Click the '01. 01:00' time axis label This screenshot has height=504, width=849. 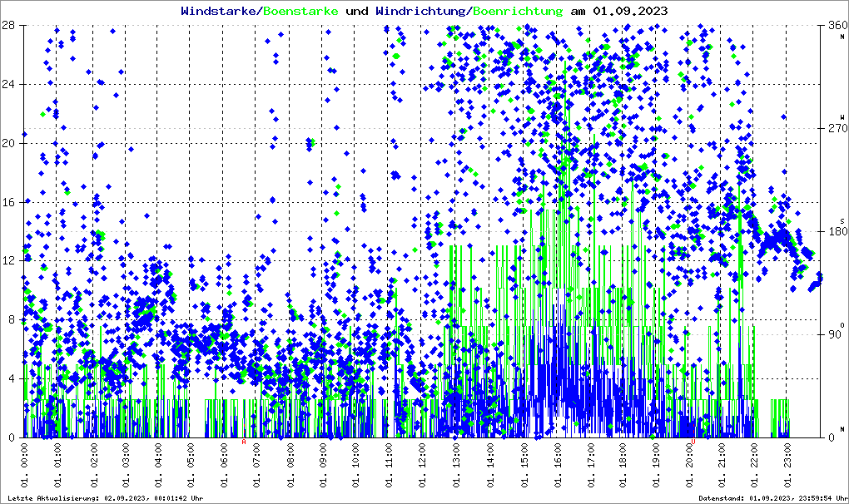coord(58,465)
